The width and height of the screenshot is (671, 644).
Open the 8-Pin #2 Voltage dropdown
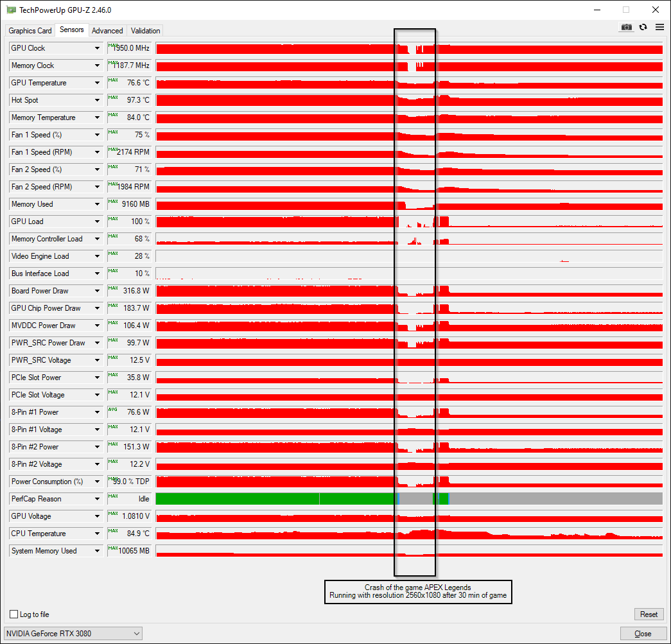tap(97, 464)
